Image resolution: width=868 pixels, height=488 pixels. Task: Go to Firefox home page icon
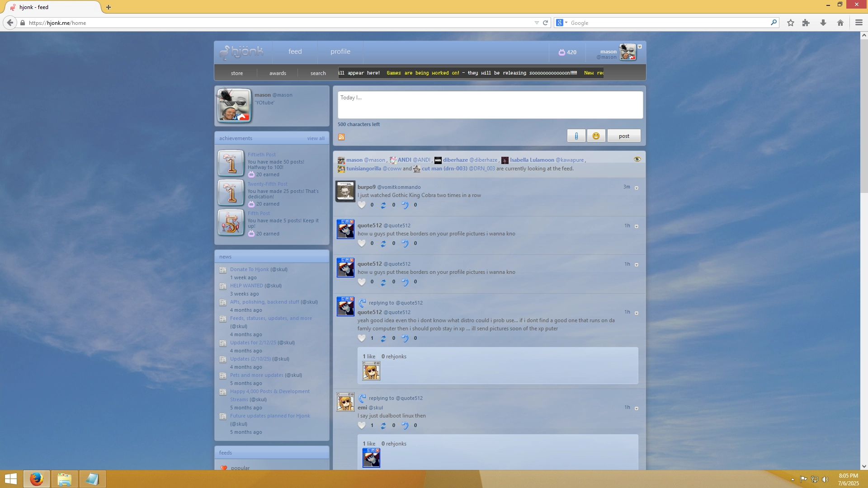click(x=840, y=23)
